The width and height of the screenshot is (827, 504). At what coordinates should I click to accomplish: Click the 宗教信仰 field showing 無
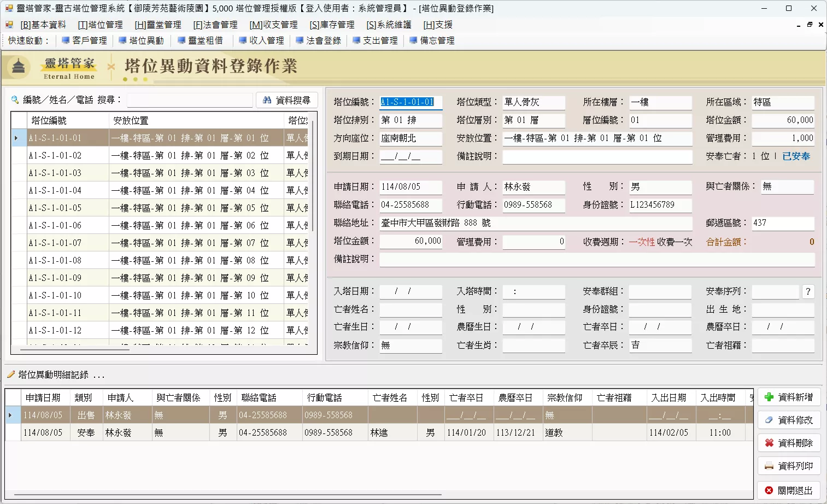[x=410, y=345]
